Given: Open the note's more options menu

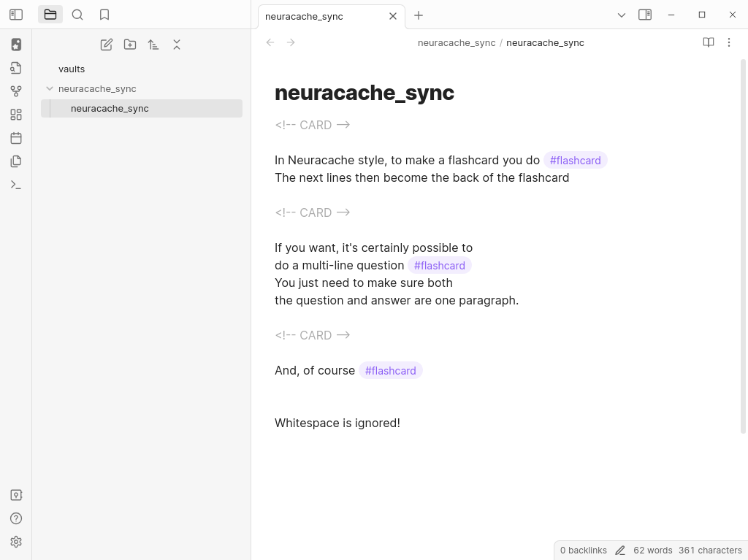Looking at the screenshot, I should point(728,42).
